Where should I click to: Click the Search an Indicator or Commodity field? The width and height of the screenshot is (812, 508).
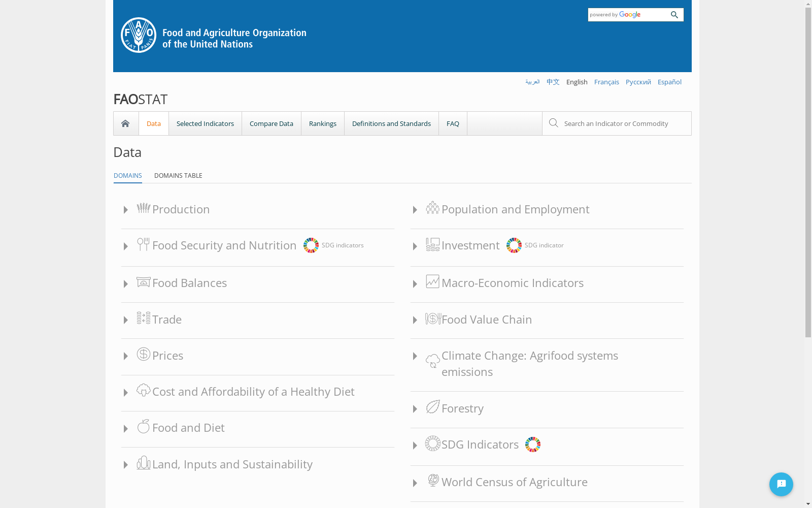617,123
